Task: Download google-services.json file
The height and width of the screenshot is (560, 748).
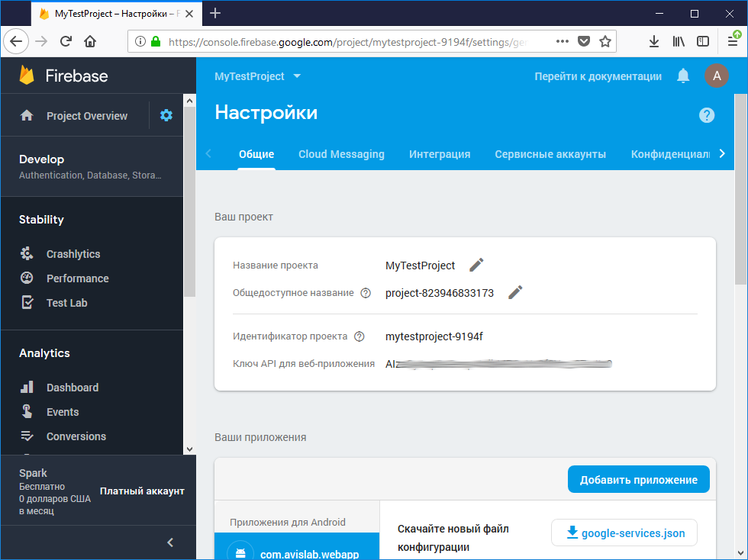Action: (624, 533)
